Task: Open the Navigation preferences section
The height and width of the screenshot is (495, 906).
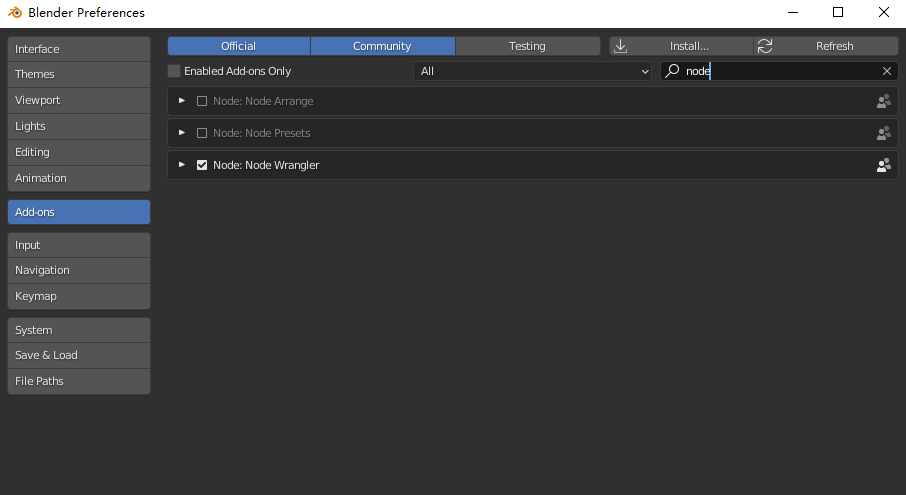Action: [x=79, y=270]
